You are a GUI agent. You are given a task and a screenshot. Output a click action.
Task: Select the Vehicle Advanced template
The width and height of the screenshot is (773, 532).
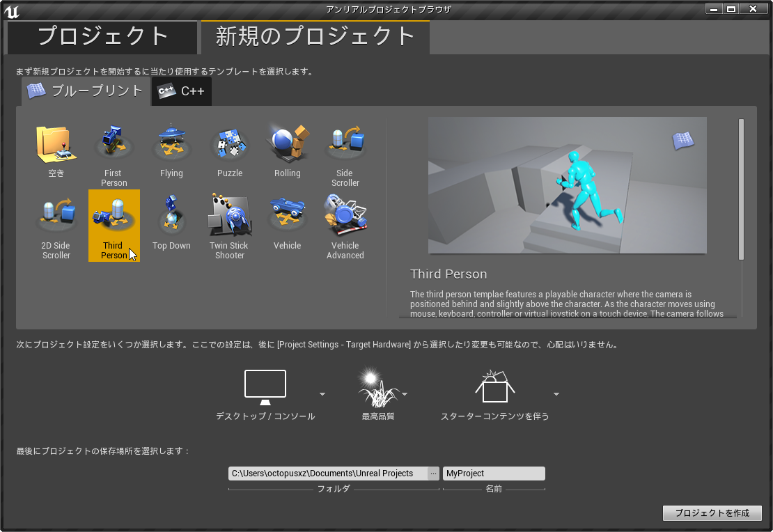(x=345, y=226)
